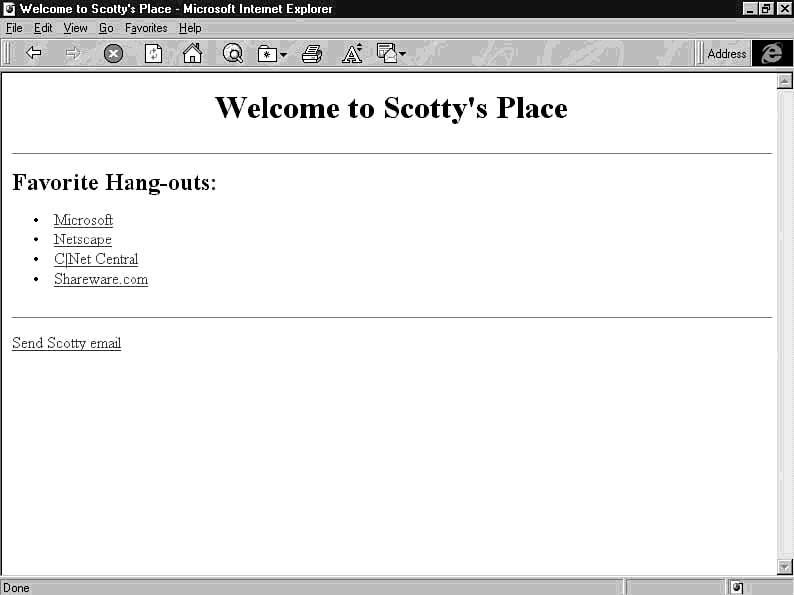Click the scrollbar down arrow

785,567
